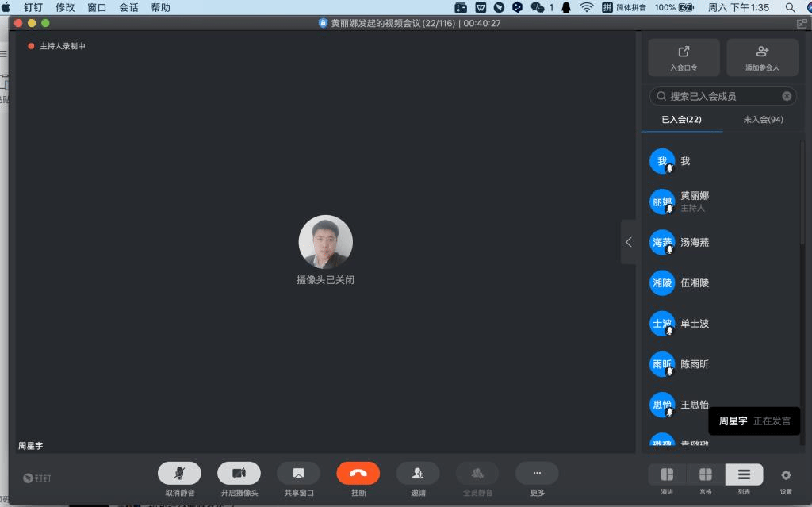Clear the member search field
This screenshot has width=812, height=507.
(787, 96)
